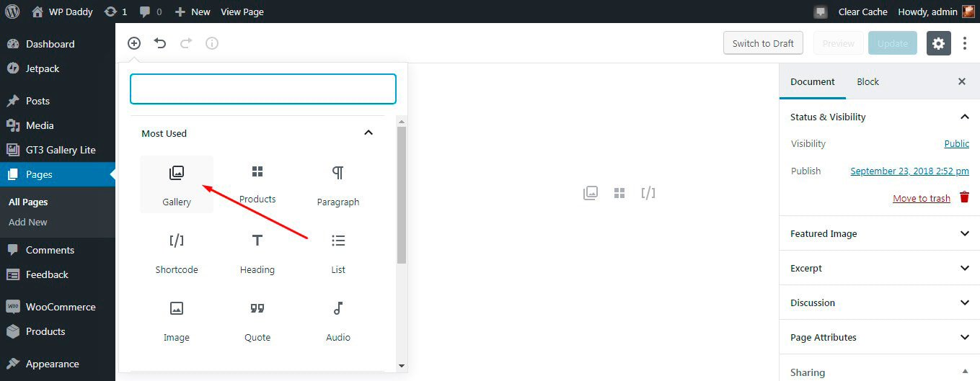Open comments bubble in admin bar

click(x=150, y=12)
